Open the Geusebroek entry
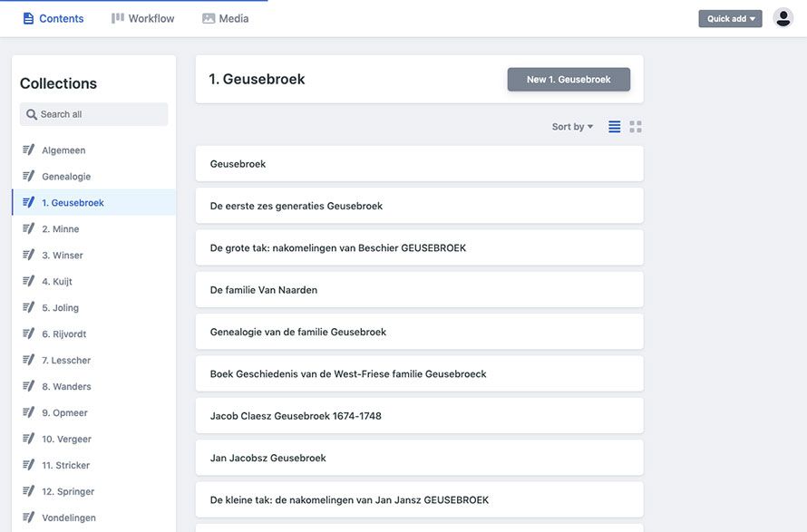 tap(420, 164)
